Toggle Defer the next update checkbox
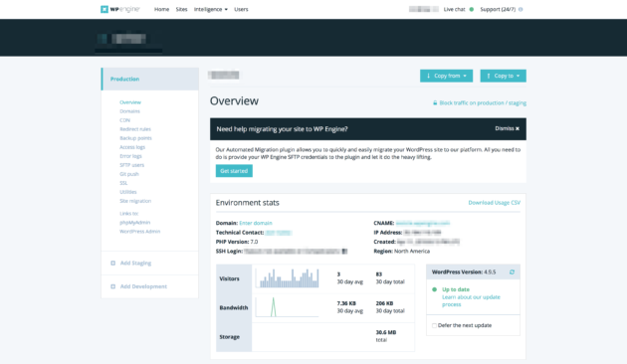This screenshot has width=627, height=364. pos(434,325)
